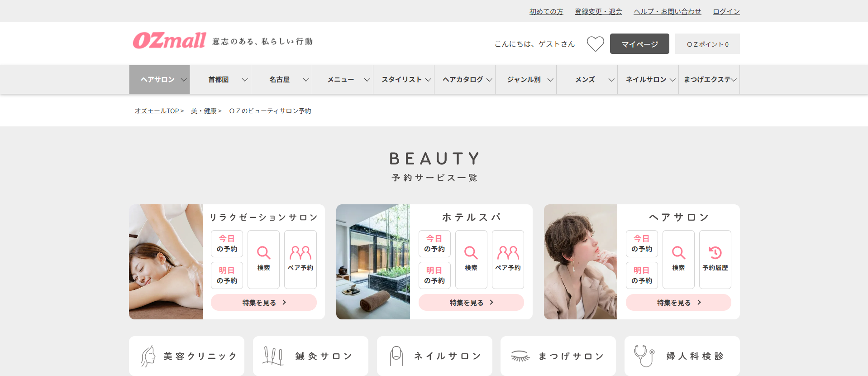Click the OZmall logo
868x376 pixels.
[169, 41]
